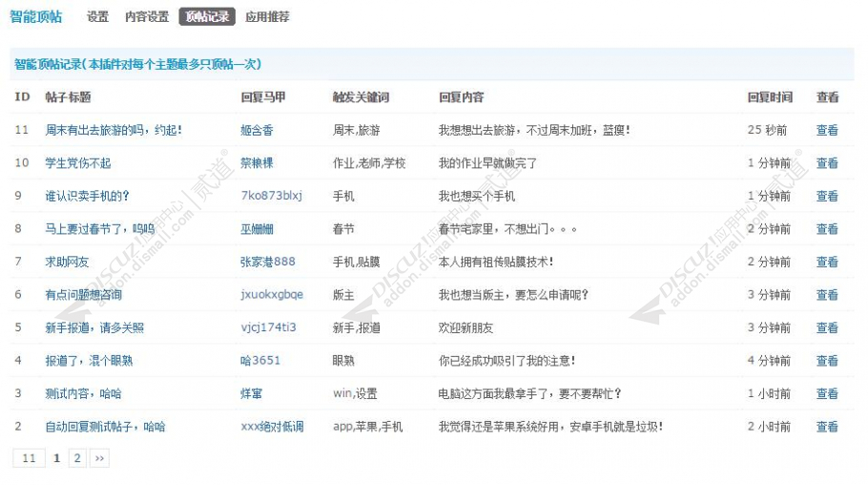Click the 帖子标题 column header
The image size is (868, 485).
pos(68,97)
